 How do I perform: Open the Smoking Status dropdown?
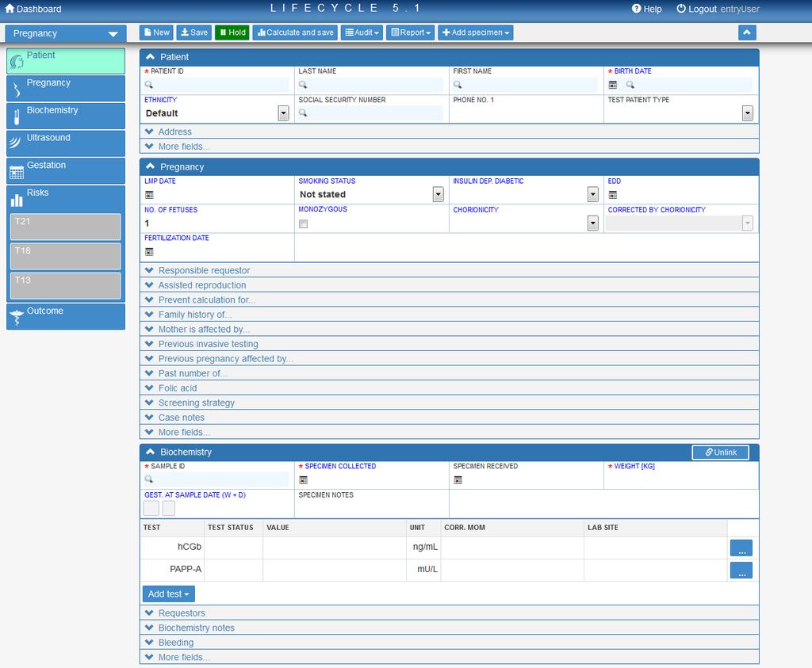[438, 195]
